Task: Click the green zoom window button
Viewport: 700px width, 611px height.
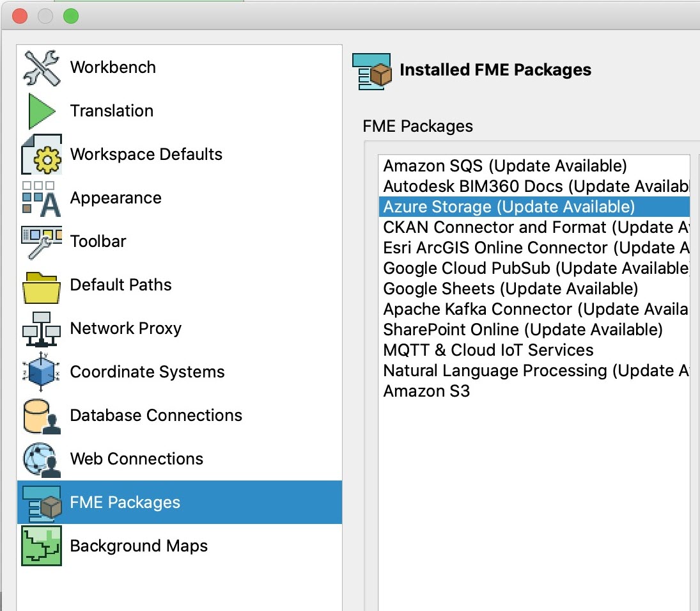Action: (x=71, y=16)
